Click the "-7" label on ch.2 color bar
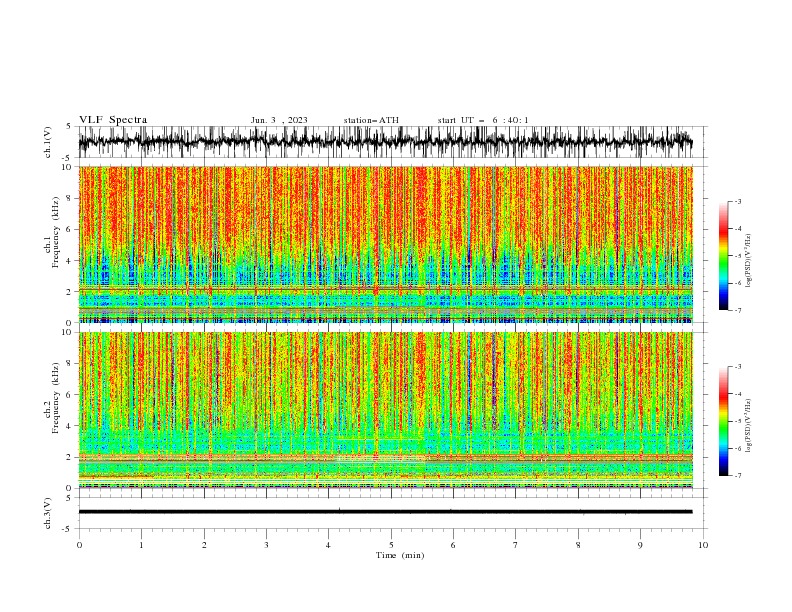This screenshot has height=612, width=792. (x=738, y=476)
